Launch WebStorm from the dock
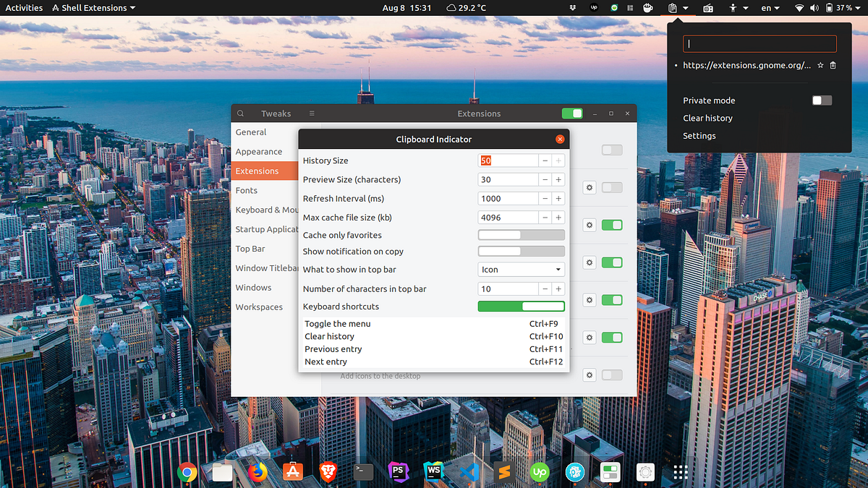The width and height of the screenshot is (868, 488). (433, 471)
